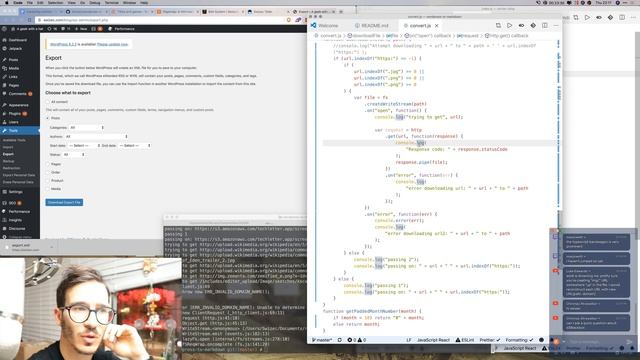Open the Compare Changes icon in VS Code toolbar
This screenshot has height=360, width=640.
[498, 25]
